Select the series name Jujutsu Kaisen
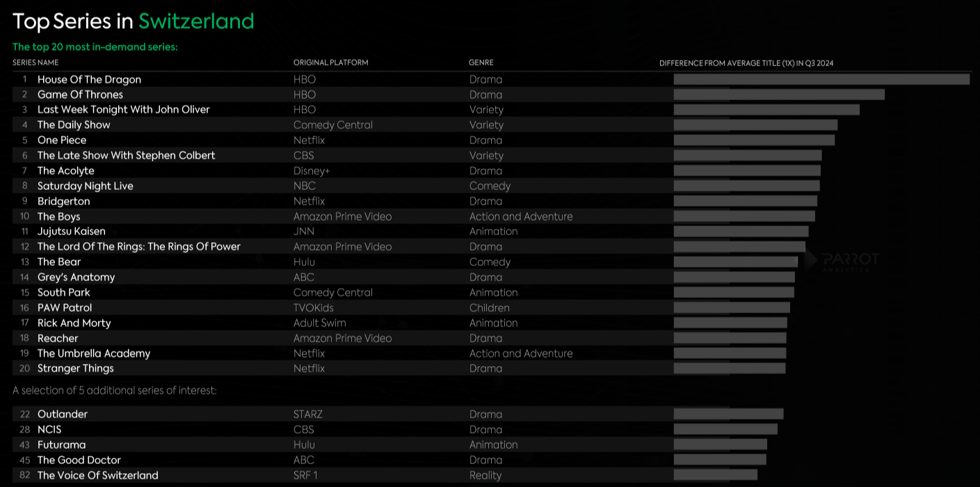The width and height of the screenshot is (980, 487). tap(72, 231)
